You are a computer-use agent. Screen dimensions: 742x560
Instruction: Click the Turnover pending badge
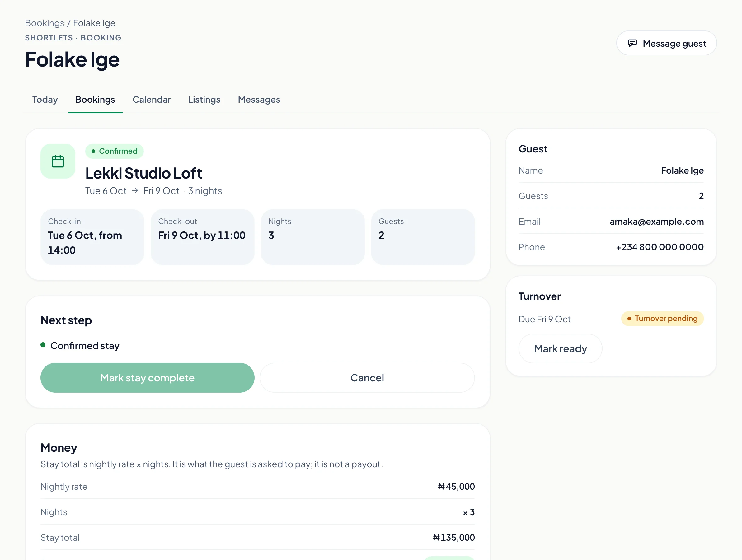[663, 319]
